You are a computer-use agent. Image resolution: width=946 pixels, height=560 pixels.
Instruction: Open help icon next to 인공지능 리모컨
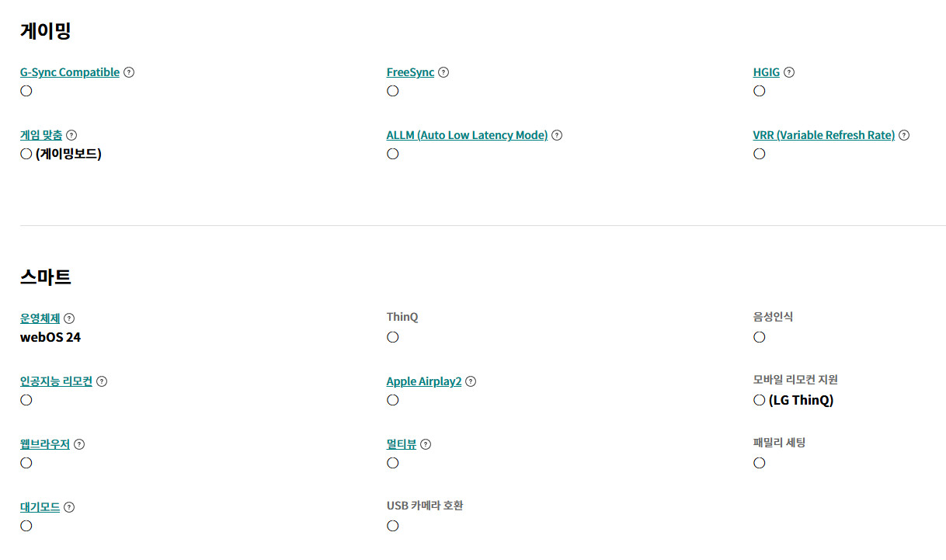[102, 381]
